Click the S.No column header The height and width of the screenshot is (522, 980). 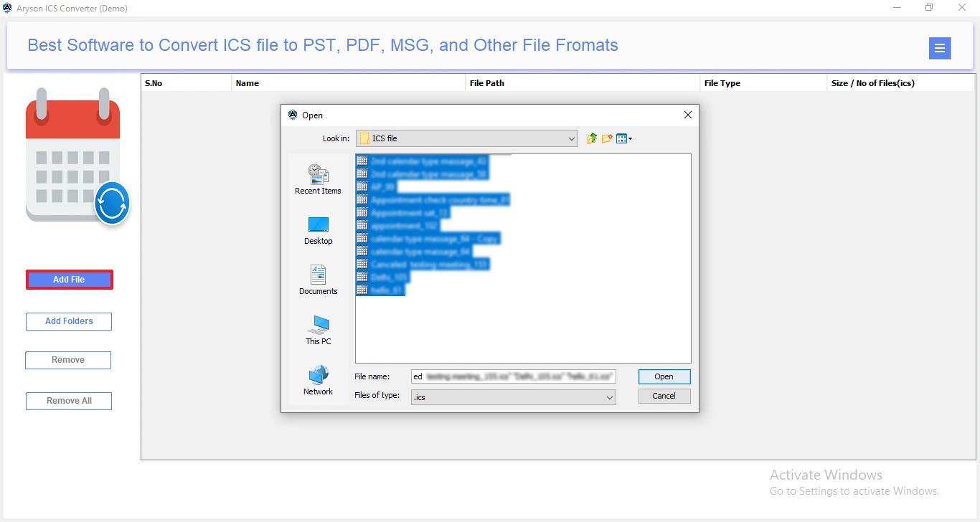pyautogui.click(x=187, y=83)
